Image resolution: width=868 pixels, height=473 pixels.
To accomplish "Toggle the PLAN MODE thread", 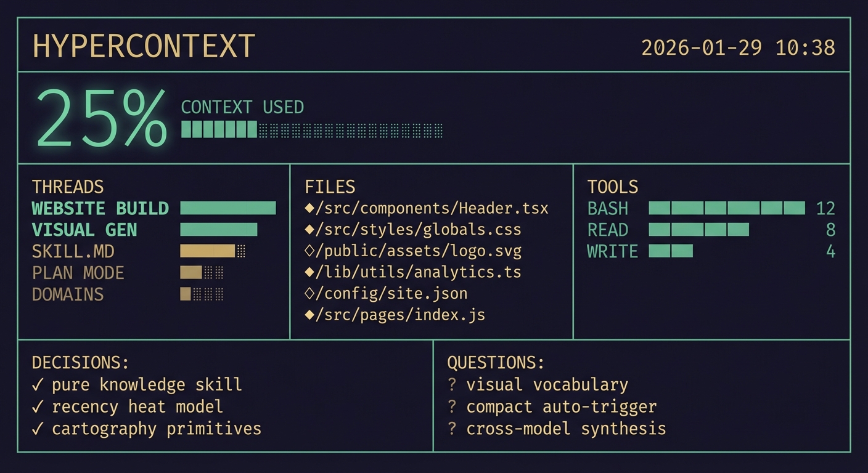I will [x=78, y=272].
